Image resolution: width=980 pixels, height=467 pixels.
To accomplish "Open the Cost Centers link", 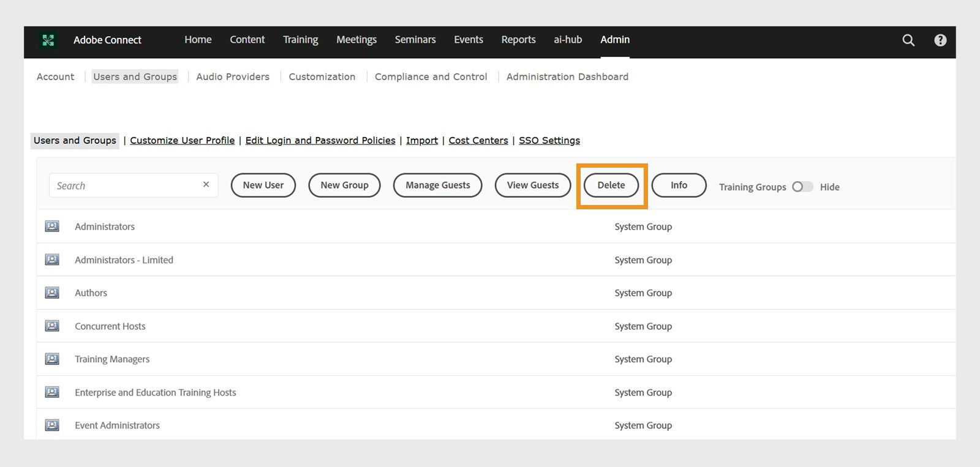I will (478, 140).
